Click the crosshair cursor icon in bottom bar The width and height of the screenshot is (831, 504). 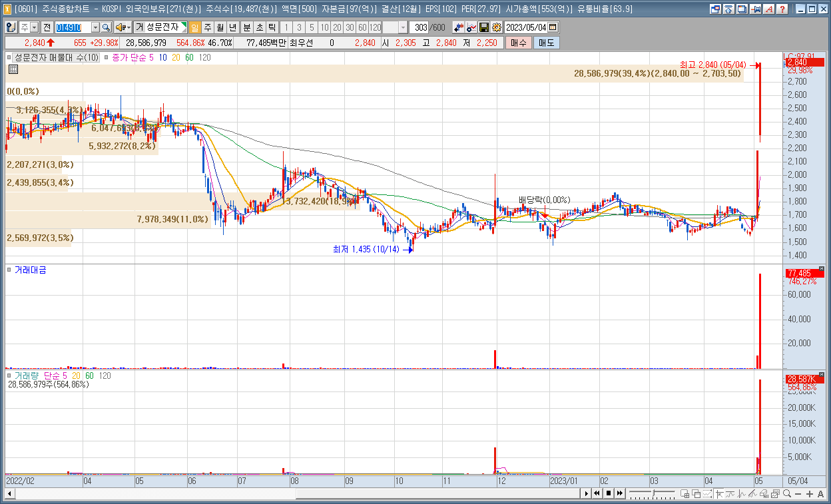coord(720,493)
